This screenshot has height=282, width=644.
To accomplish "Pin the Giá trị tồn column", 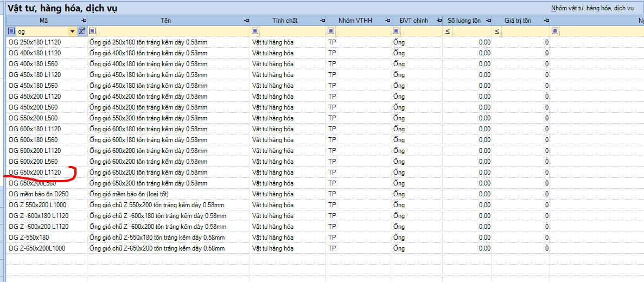I will [x=546, y=21].
